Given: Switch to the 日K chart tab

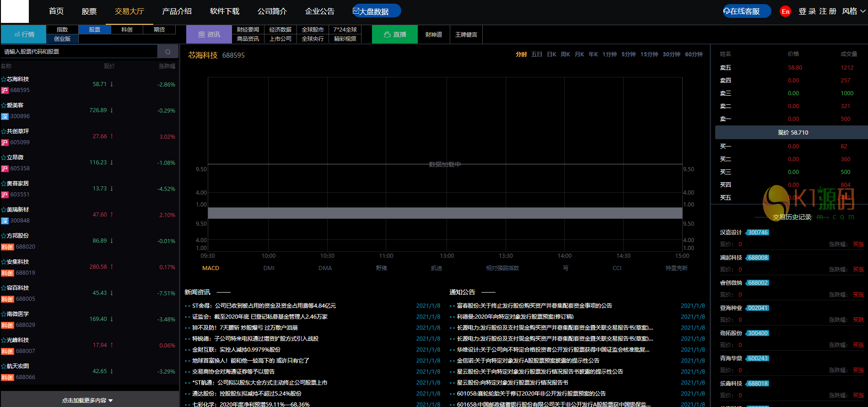Looking at the screenshot, I should (x=551, y=54).
